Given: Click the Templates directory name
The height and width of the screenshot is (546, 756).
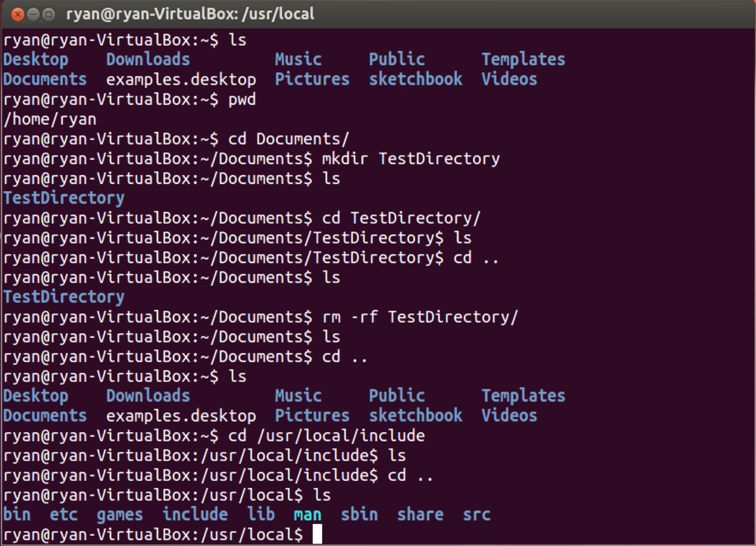Looking at the screenshot, I should tap(523, 59).
